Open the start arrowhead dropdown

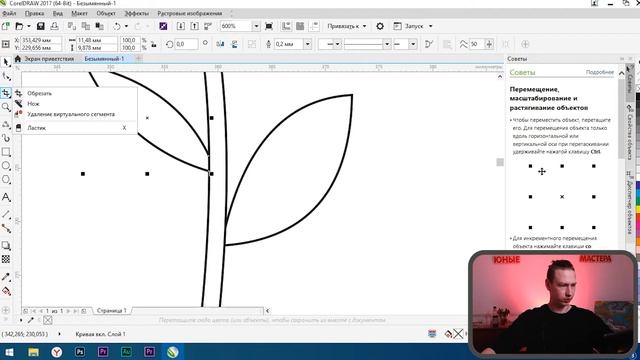tap(337, 44)
